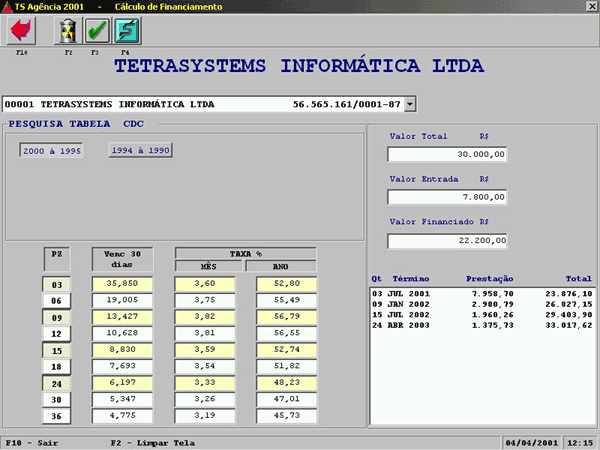This screenshot has height=450, width=600.
Task: Select result row 09 JAN 2002
Action: click(x=482, y=305)
